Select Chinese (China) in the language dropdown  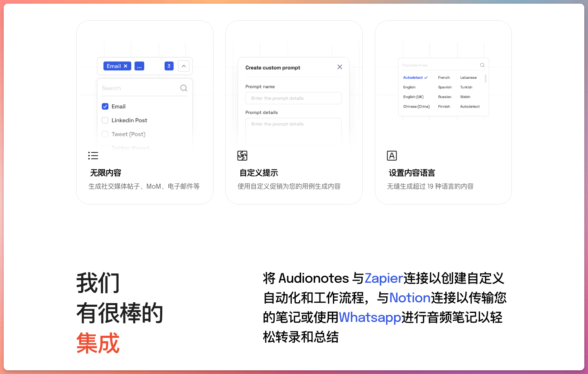(x=416, y=106)
